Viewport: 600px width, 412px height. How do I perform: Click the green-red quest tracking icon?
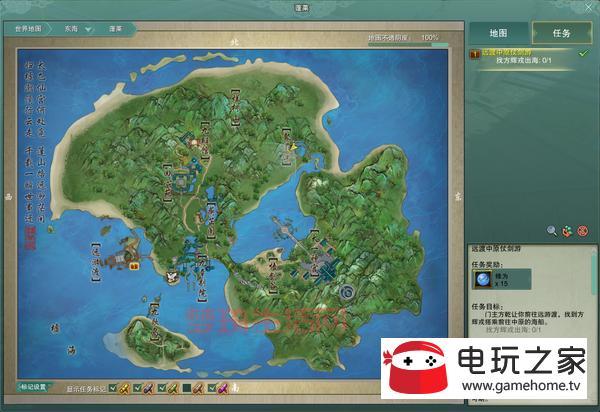point(567,231)
